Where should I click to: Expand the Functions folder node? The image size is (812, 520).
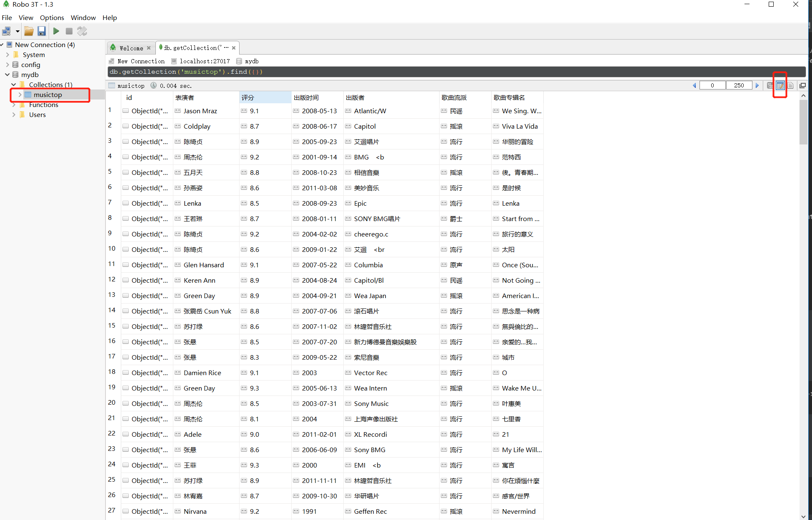point(14,104)
